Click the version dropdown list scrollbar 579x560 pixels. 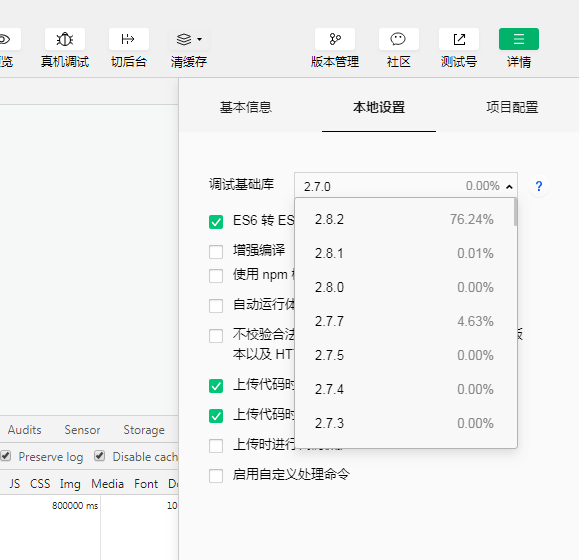(x=515, y=213)
